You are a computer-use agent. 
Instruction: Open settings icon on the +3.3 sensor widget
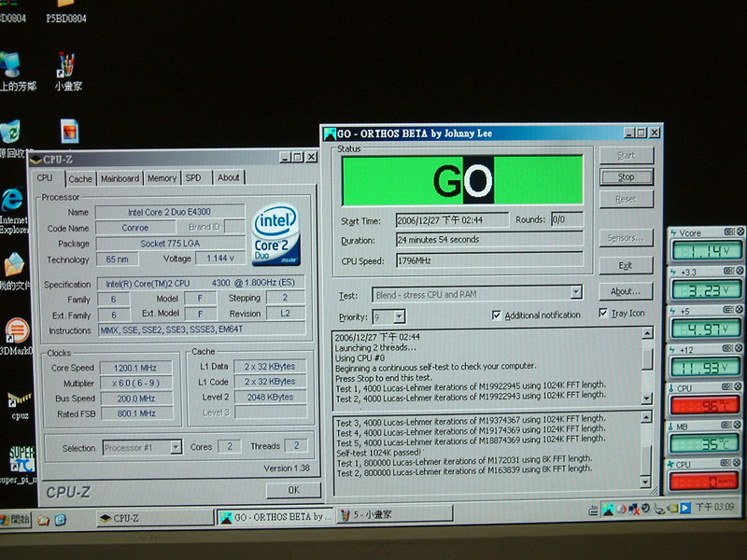(729, 271)
